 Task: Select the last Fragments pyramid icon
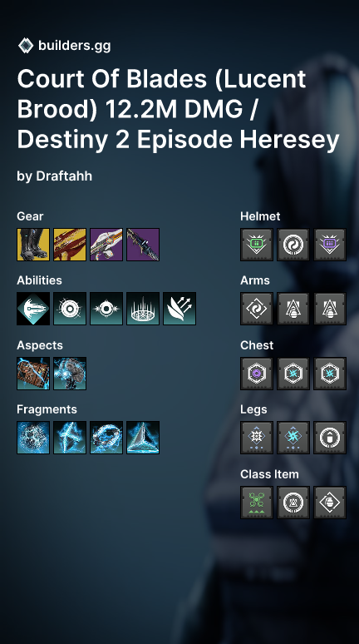point(143,438)
